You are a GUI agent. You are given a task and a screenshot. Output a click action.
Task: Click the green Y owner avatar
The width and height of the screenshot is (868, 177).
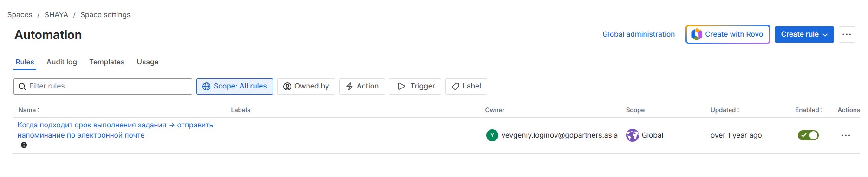(492, 135)
